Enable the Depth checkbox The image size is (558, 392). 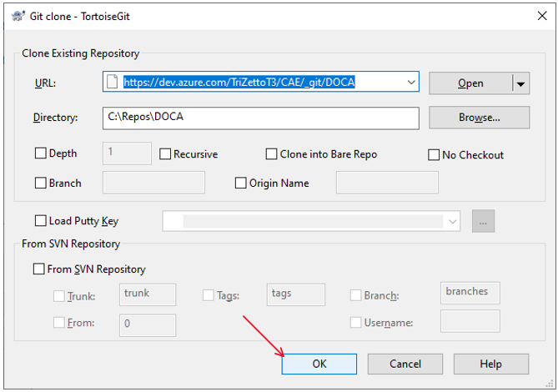tap(41, 153)
